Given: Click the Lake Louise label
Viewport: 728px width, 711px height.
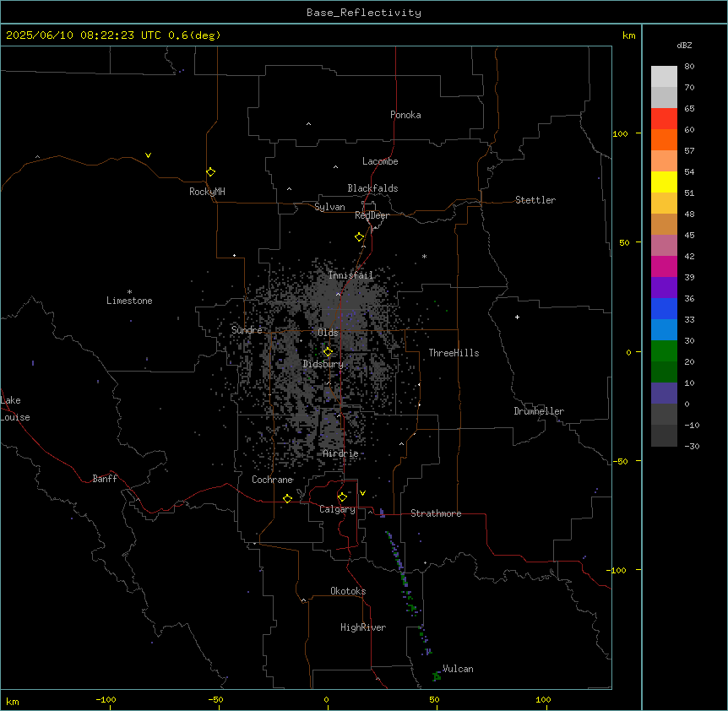Looking at the screenshot, I should click(x=15, y=409).
